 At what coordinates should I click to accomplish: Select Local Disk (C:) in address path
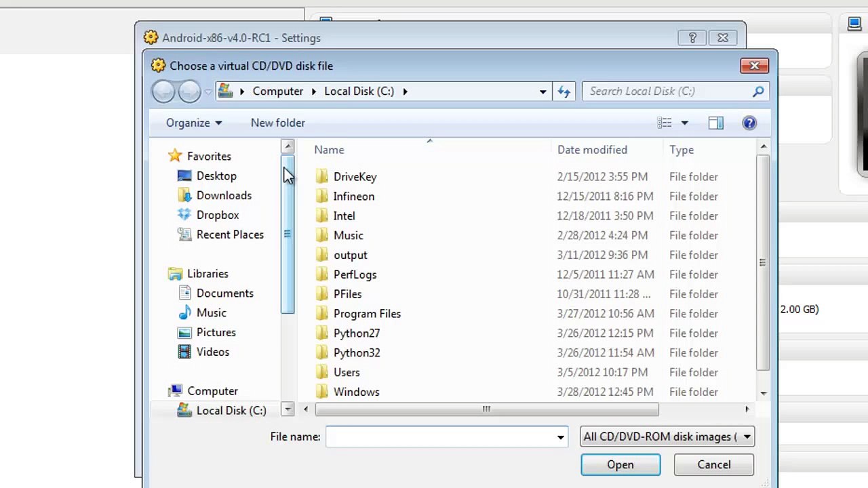(x=359, y=91)
